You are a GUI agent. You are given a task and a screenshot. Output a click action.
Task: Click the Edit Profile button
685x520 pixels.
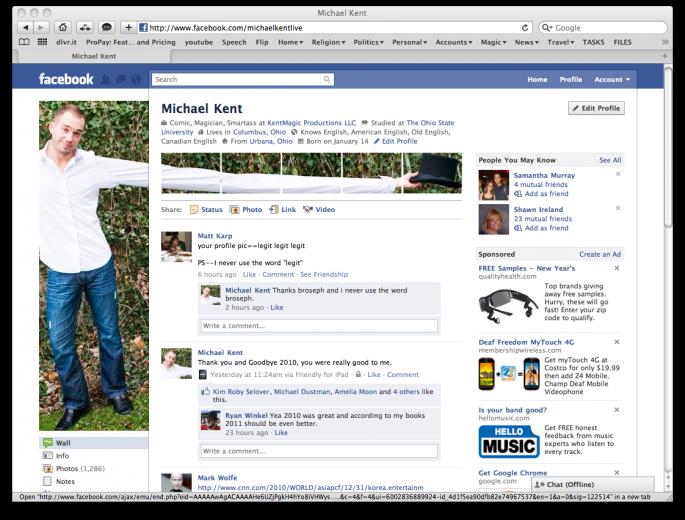coord(596,108)
